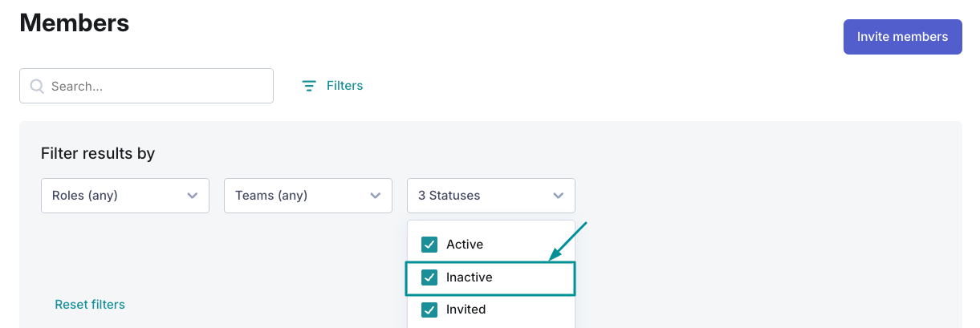Click the chevron arrow in Statuses dropdown
The height and width of the screenshot is (328, 980).
(558, 196)
